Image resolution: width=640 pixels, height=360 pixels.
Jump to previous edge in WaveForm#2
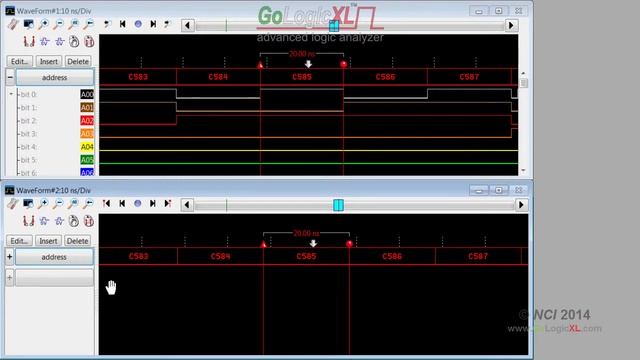122,203
